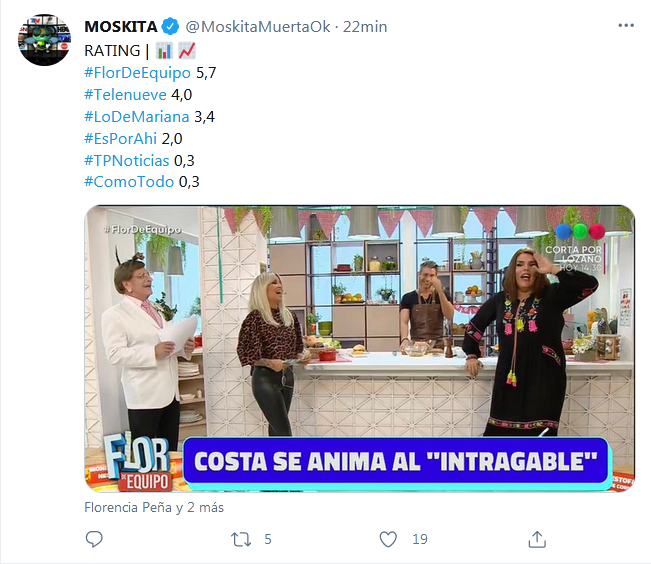Screen dimensions: 651x564
Task: Open the #LoDeMariana hashtag
Action: (x=137, y=117)
